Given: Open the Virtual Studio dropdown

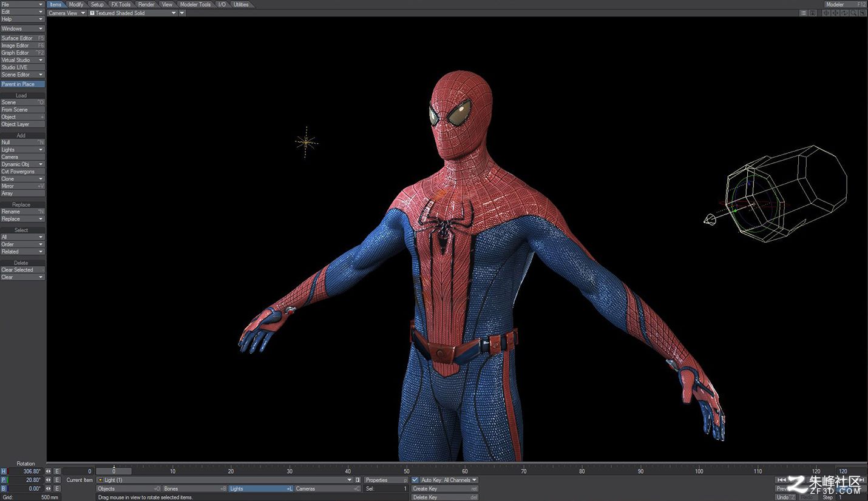Looking at the screenshot, I should [x=22, y=60].
